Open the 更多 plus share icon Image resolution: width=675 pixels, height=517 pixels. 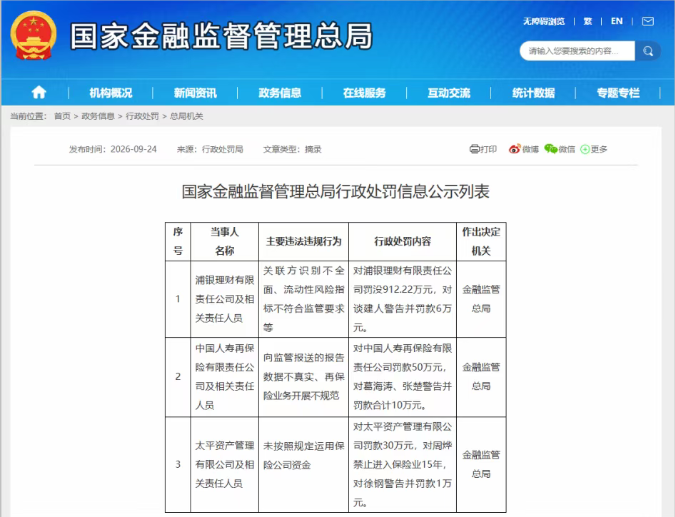(x=585, y=149)
